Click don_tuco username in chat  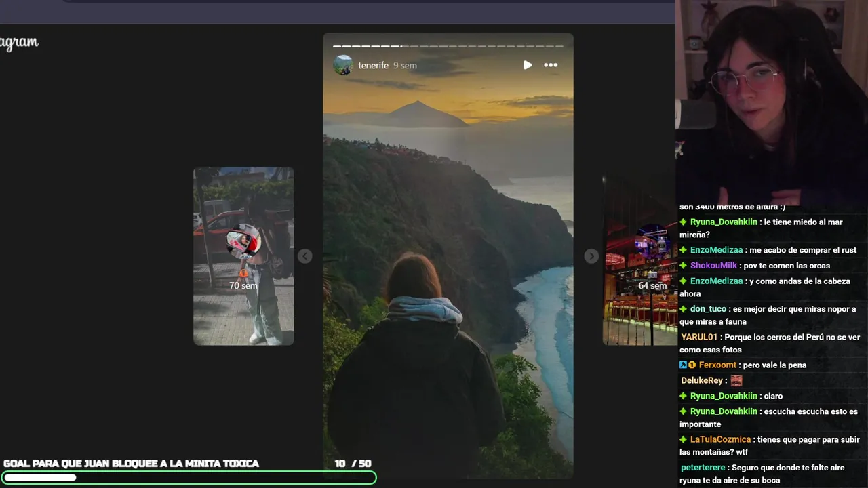(708, 309)
